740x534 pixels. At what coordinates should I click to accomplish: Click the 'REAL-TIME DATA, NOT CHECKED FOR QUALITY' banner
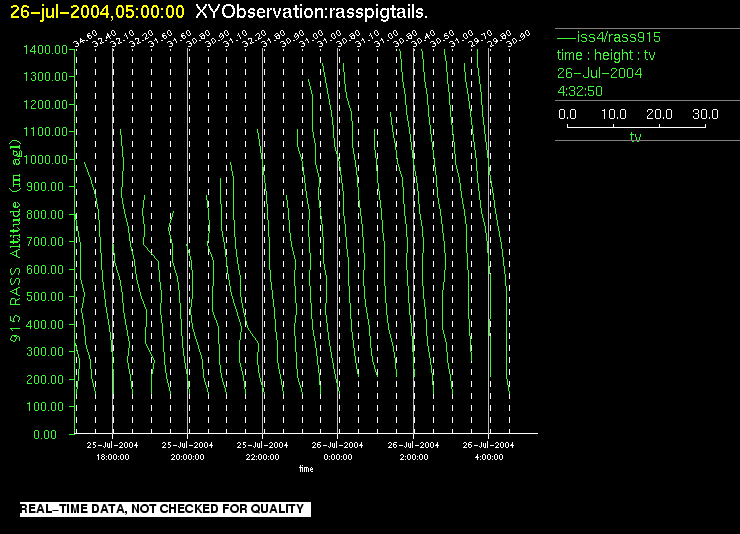pos(165,509)
